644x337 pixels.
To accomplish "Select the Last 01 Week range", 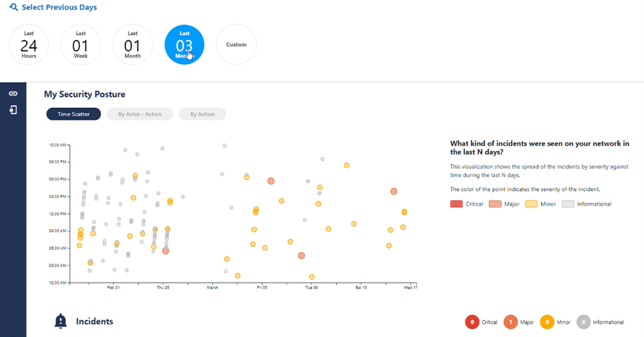I will [81, 45].
